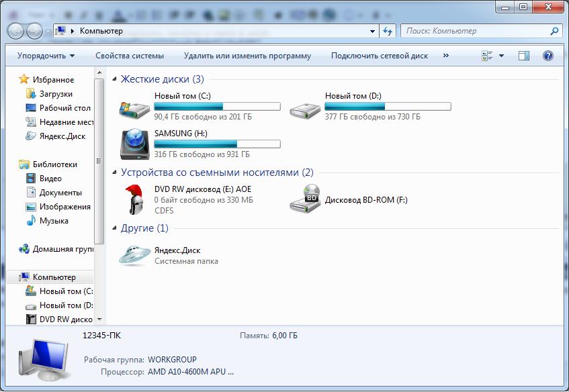
Task: Click Подключить сетевой диск command
Action: [x=380, y=56]
